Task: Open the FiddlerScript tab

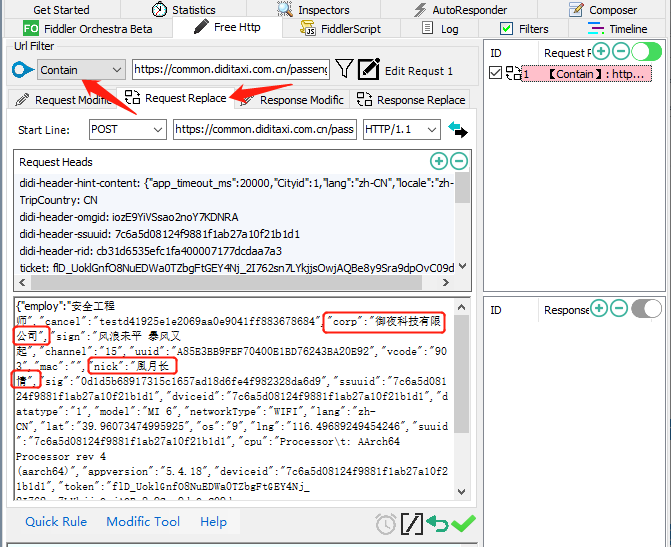Action: pyautogui.click(x=341, y=29)
